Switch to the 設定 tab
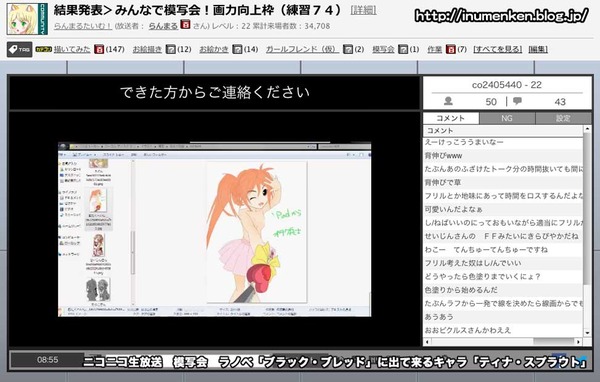 tap(563, 118)
